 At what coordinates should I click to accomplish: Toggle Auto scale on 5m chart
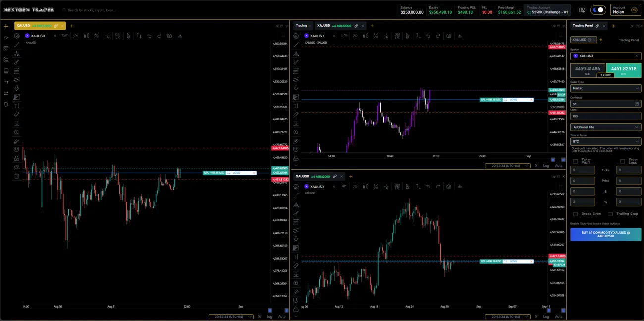point(559,166)
